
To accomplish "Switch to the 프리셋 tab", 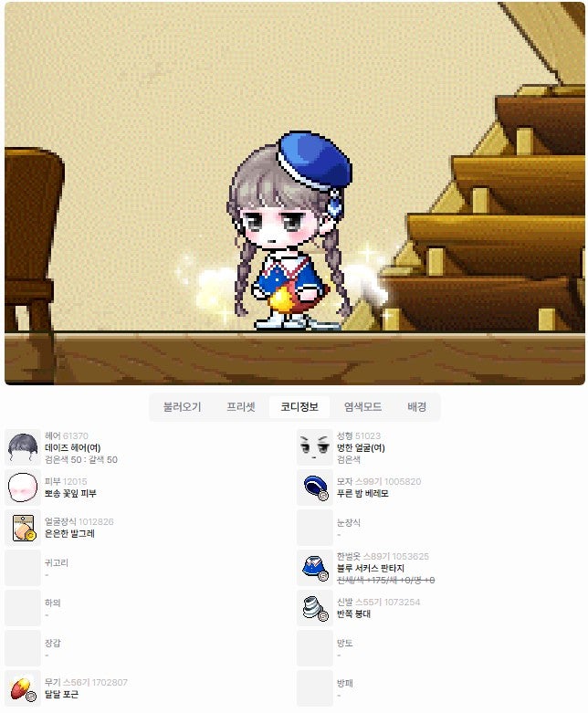I will tap(241, 407).
